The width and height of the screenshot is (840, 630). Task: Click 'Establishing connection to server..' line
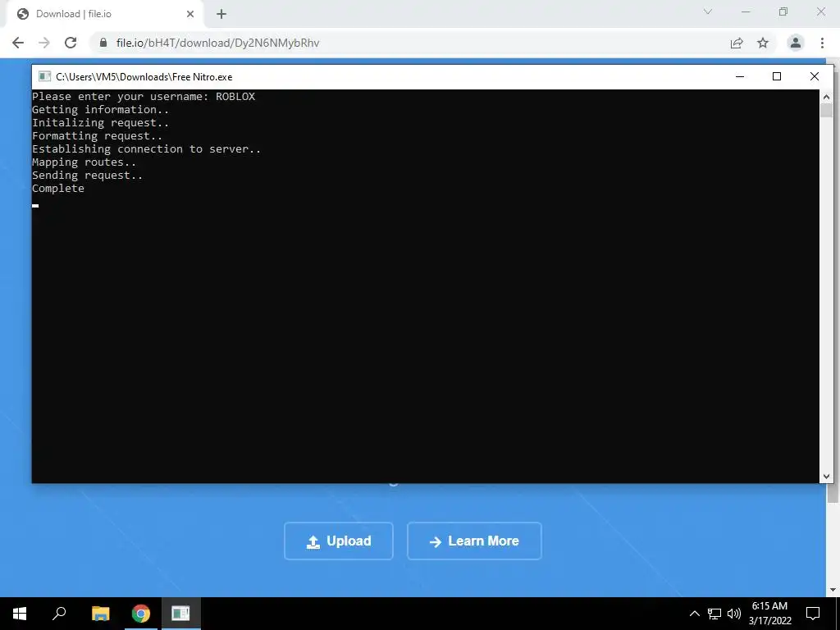coord(146,149)
